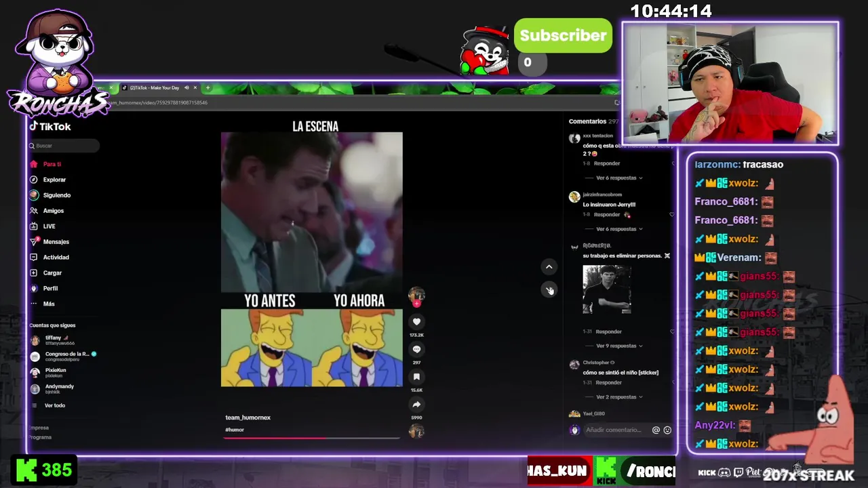
Task: Focus the Buscar search field
Action: (64, 146)
